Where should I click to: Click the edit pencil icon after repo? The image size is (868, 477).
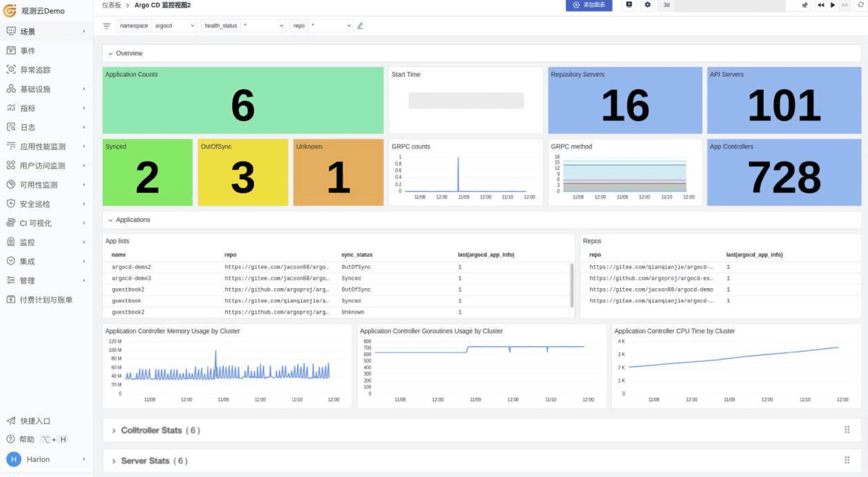click(x=360, y=26)
